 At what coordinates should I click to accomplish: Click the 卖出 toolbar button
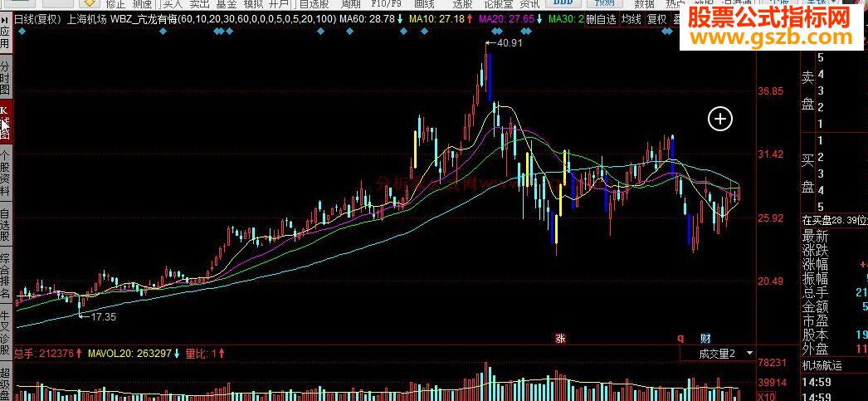[199, 4]
